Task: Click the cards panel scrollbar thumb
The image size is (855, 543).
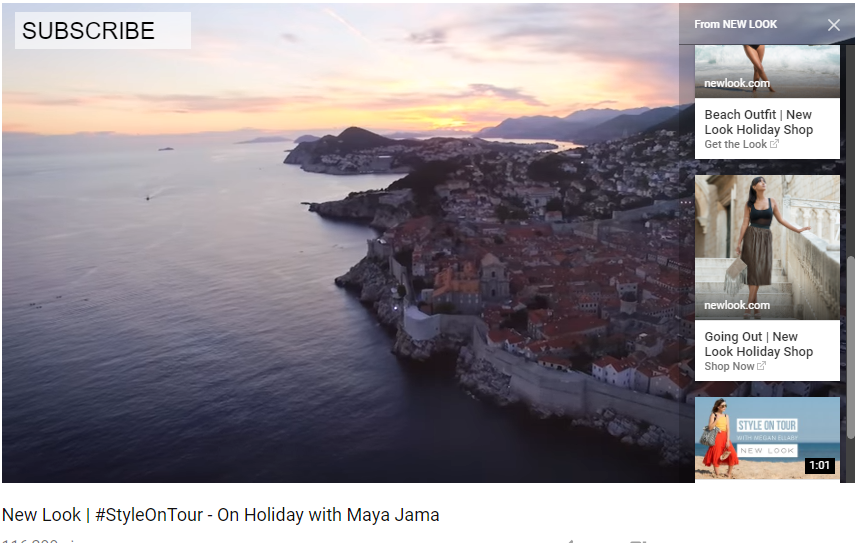Action: 851,346
